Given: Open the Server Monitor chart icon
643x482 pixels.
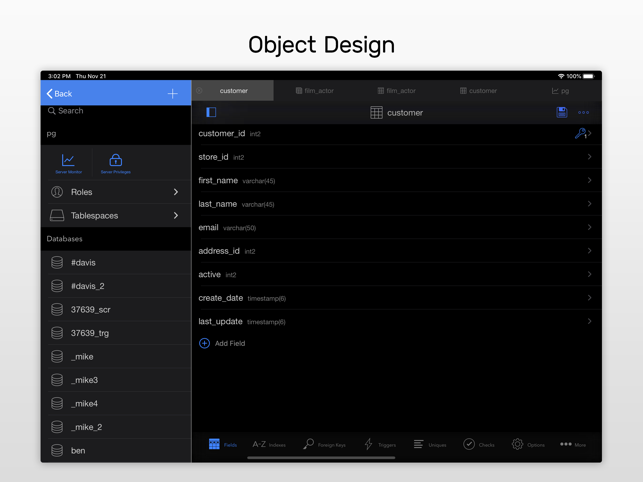Looking at the screenshot, I should (68, 161).
